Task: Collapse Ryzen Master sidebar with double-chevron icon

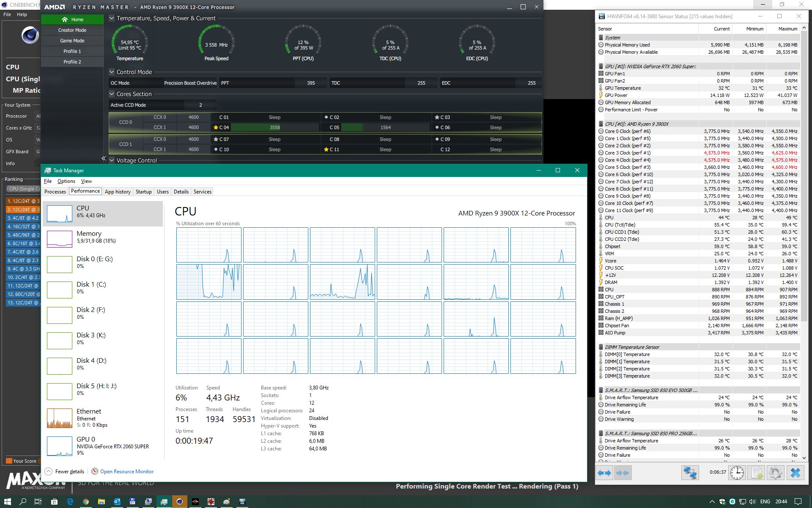Action: tap(104, 158)
